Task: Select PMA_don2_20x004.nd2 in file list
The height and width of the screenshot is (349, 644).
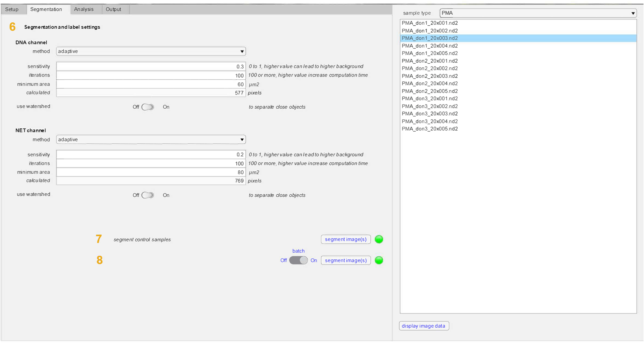Action: [430, 84]
